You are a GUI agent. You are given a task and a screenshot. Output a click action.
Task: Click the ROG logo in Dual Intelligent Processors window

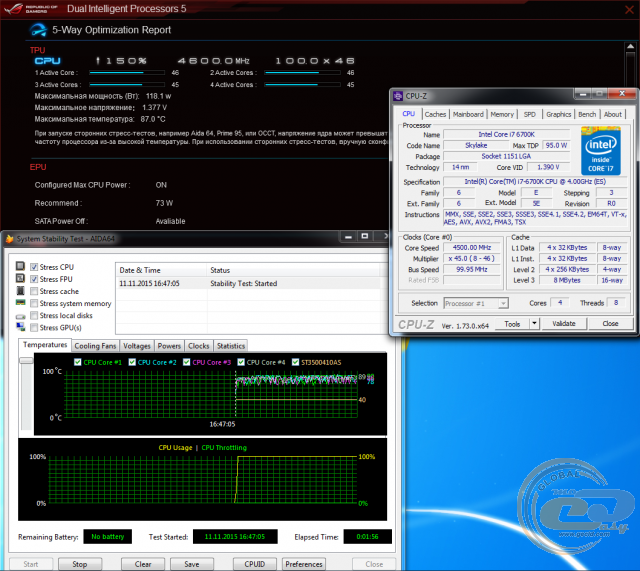14,8
